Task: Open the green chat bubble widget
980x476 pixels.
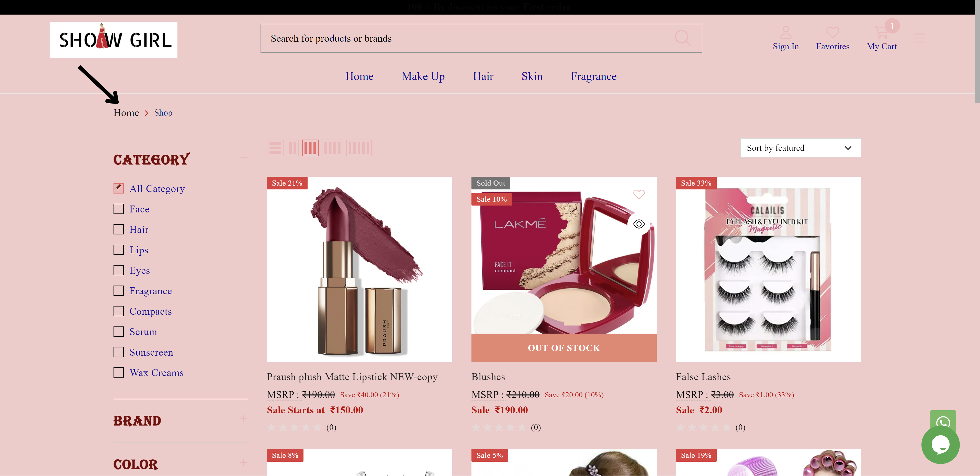Action: coord(940,444)
